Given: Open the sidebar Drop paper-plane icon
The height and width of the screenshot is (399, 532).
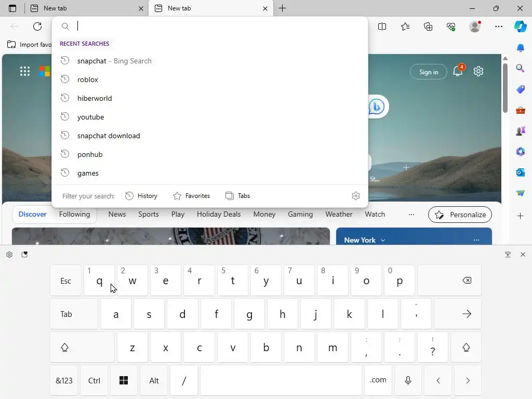Looking at the screenshot, I should (x=521, y=193).
